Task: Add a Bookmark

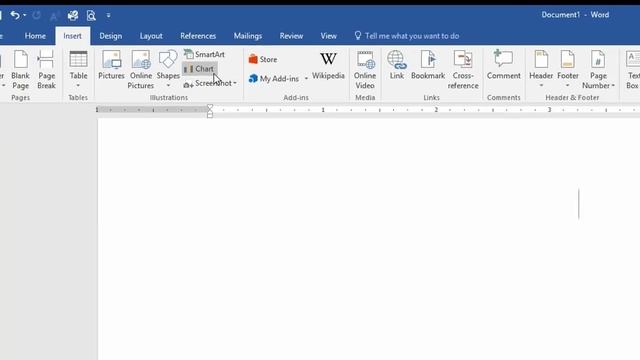Action: [428, 65]
